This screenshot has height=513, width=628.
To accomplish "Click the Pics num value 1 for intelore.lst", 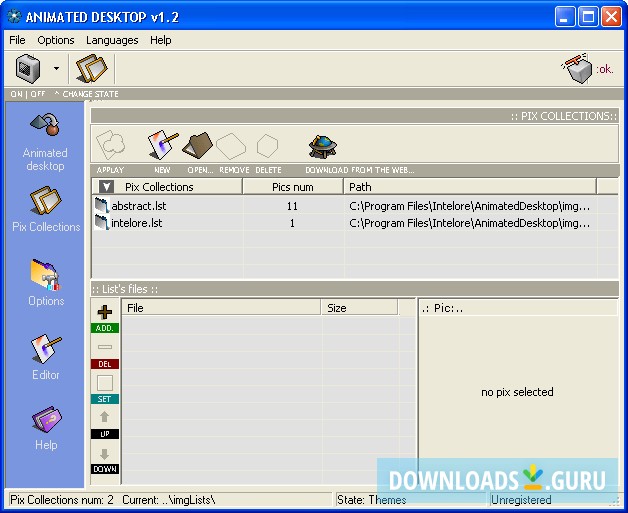I will point(292,223).
